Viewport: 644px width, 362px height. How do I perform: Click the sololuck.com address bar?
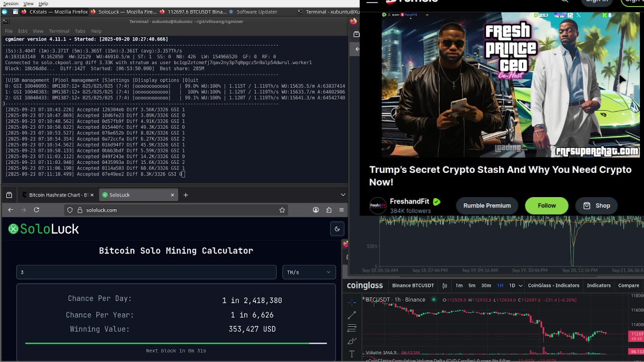click(x=176, y=210)
